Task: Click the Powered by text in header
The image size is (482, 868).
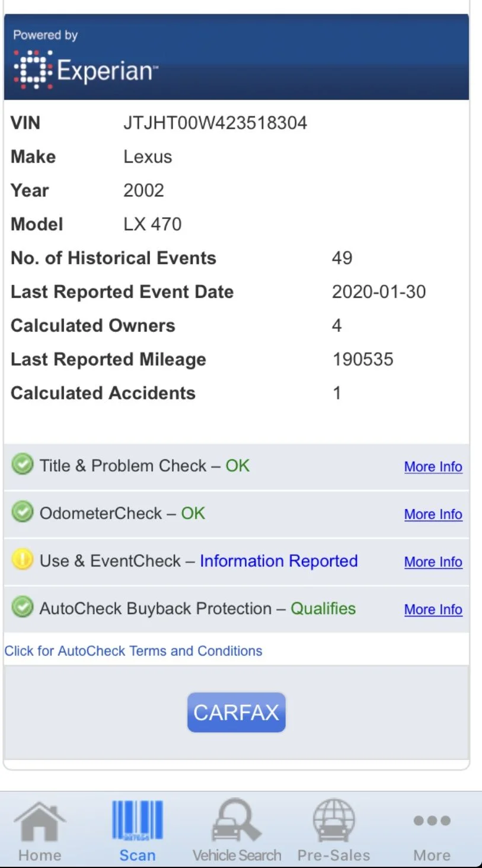Action: (x=46, y=36)
